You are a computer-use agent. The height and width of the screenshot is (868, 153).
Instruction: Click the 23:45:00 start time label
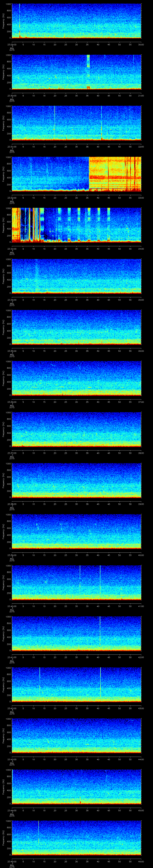(12, 861)
